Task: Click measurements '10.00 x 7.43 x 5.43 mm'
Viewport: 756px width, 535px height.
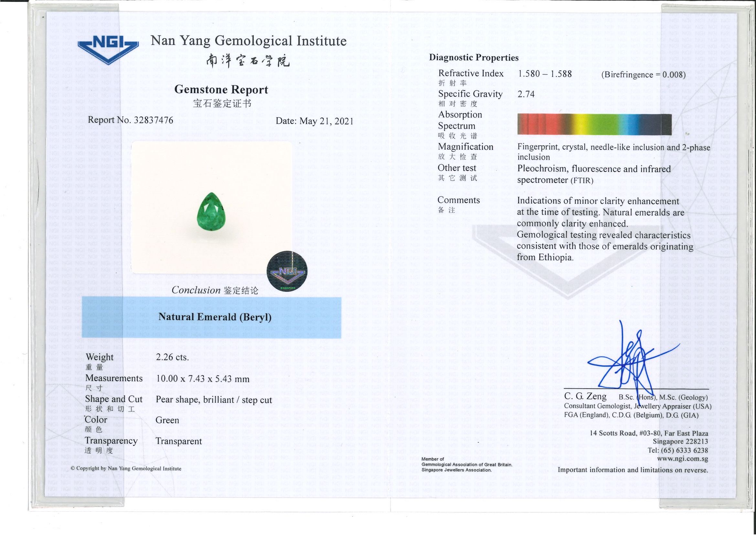Action: (x=203, y=379)
